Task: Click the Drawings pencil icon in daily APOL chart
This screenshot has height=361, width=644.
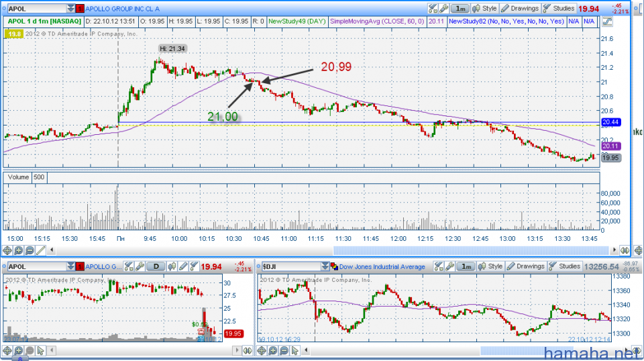Action: click(183, 266)
